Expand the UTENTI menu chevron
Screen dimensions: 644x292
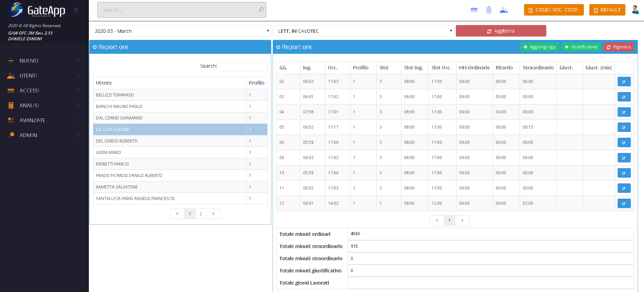coord(78,75)
